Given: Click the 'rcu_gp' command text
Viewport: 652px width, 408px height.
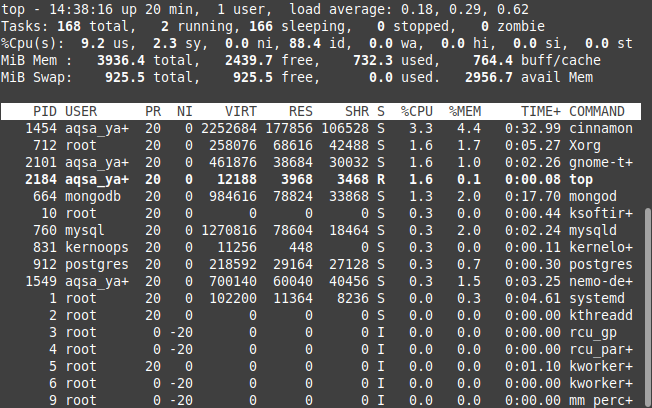Looking at the screenshot, I should (x=593, y=333).
